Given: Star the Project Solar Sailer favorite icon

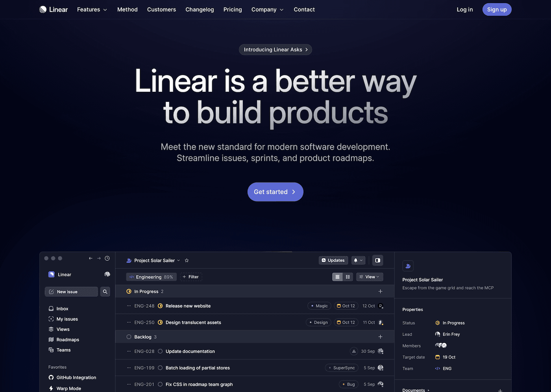Looking at the screenshot, I should tap(187, 260).
